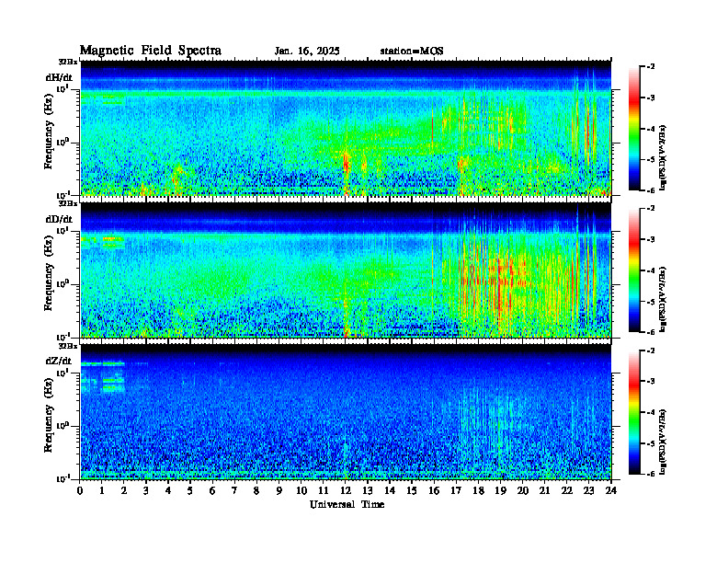Image resolution: width=728 pixels, height=563 pixels.
Task: Click the color bar beside the dD/dt panel
Action: pos(634,270)
